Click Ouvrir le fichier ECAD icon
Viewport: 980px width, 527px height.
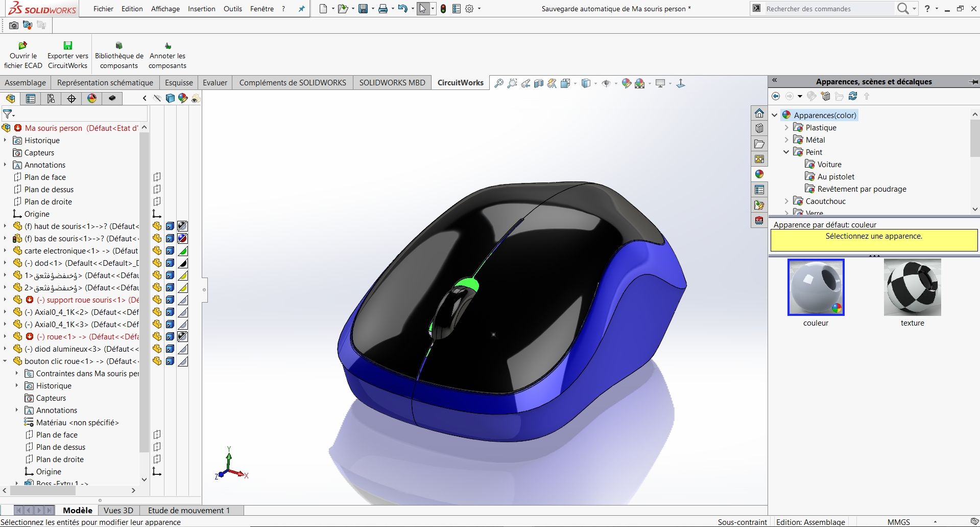(23, 55)
